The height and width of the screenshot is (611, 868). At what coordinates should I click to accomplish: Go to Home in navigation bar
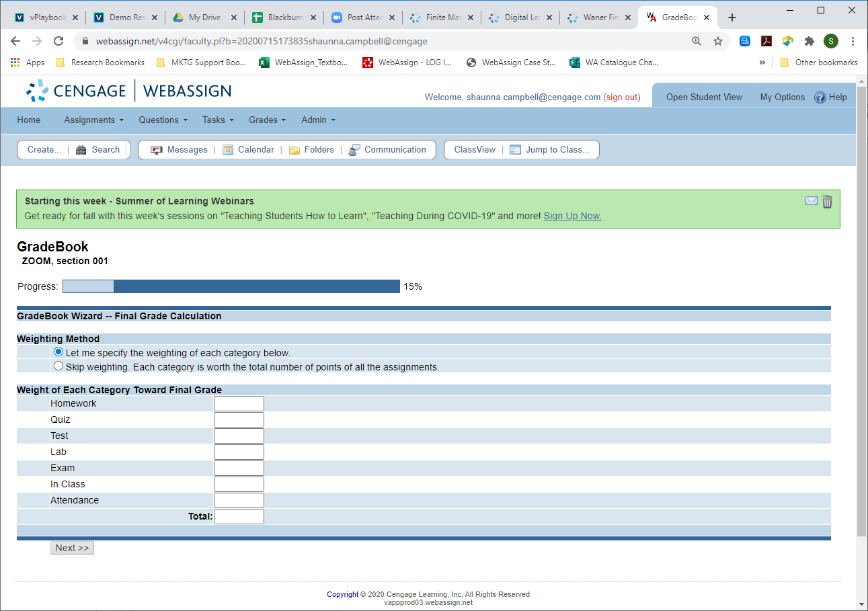tap(29, 120)
